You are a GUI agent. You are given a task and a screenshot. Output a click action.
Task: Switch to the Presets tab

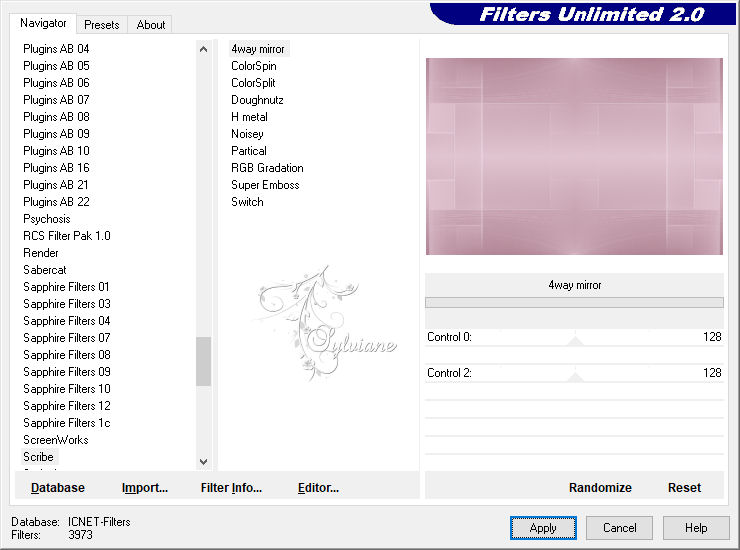(x=101, y=25)
